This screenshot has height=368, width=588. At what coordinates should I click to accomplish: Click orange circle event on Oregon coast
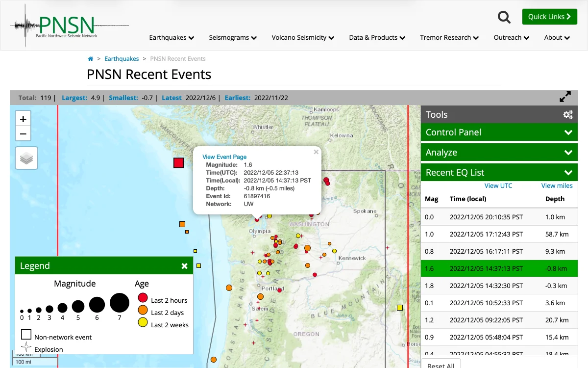[x=229, y=288]
